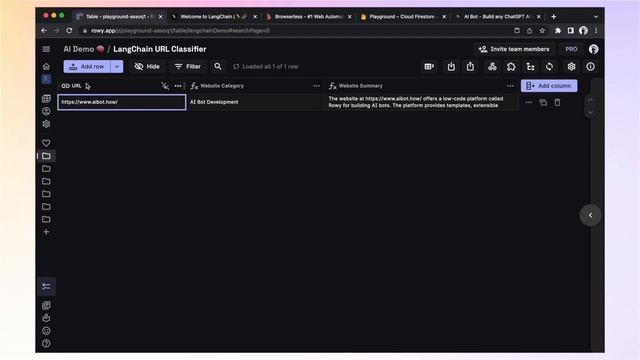Image resolution: width=640 pixels, height=360 pixels.
Task: Click the search magnifier in table toolbar
Action: pyautogui.click(x=218, y=67)
